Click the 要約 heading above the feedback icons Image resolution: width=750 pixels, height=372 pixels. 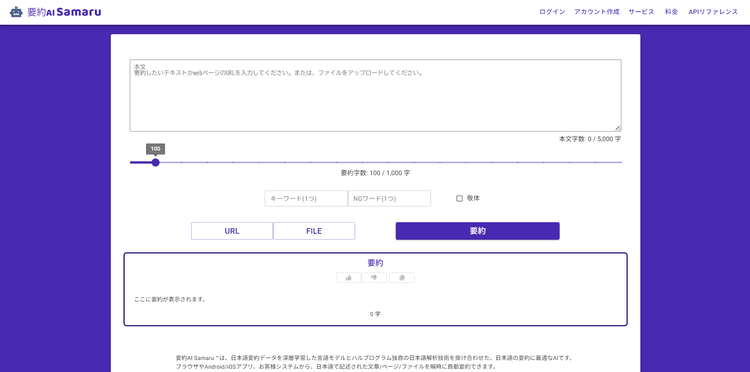(375, 263)
